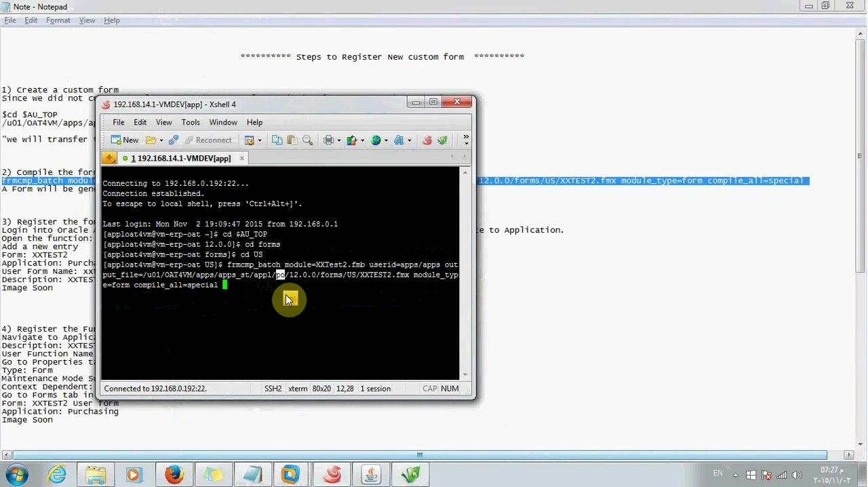Open the Xshell View menu

(x=163, y=122)
